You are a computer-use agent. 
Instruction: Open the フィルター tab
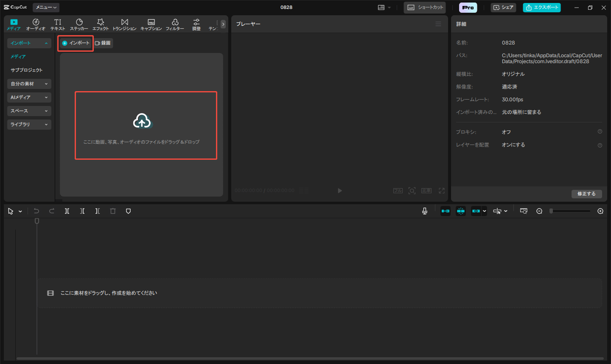[x=175, y=25]
